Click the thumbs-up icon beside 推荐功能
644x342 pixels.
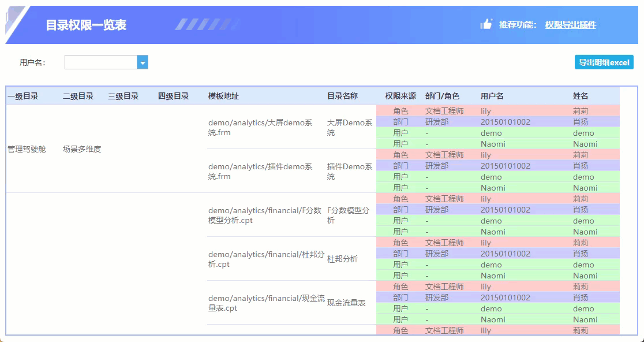pyautogui.click(x=486, y=24)
